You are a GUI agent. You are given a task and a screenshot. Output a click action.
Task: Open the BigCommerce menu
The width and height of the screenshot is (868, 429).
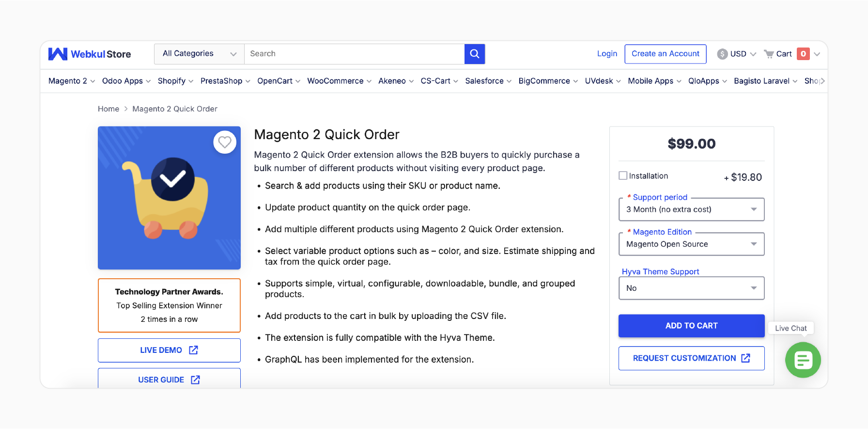[x=548, y=81]
